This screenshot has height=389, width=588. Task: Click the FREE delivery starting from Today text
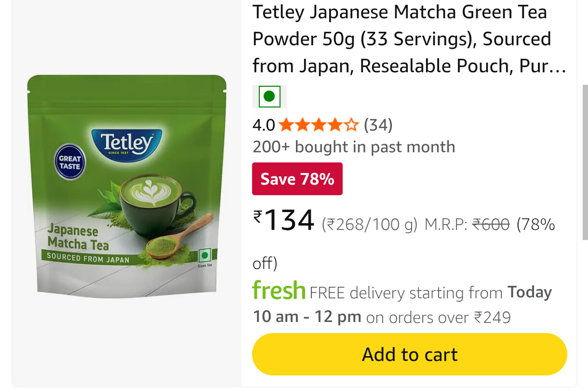pyautogui.click(x=430, y=293)
